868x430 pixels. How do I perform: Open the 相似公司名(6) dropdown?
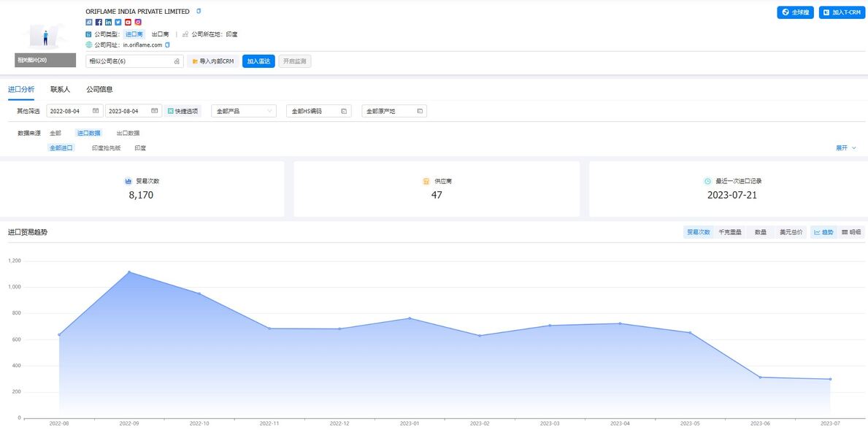point(134,61)
